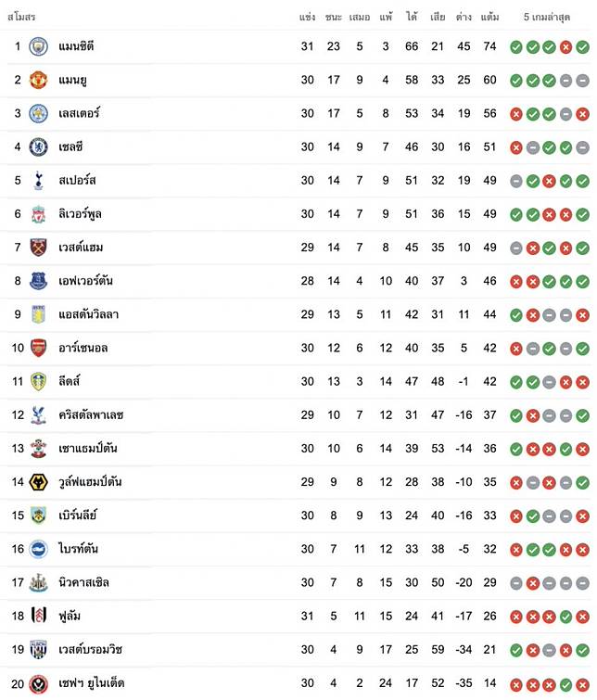The image size is (597, 700).
Task: Open the เอฟเวอร์ตัน team name
Action: [x=85, y=281]
